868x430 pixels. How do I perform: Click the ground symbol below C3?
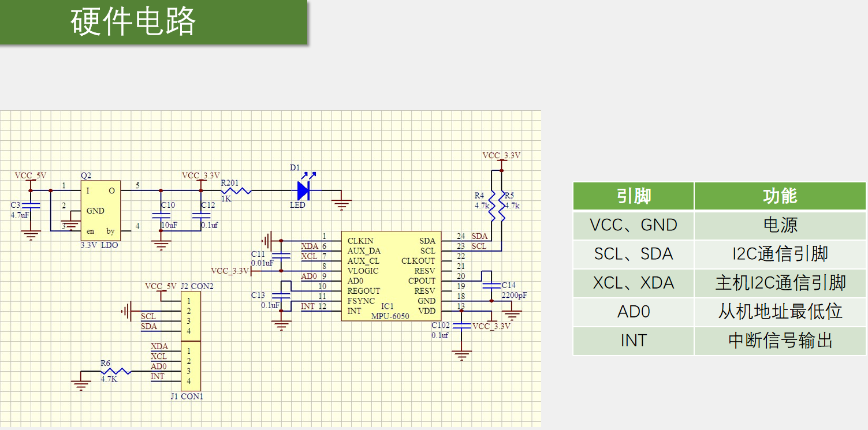pos(31,235)
